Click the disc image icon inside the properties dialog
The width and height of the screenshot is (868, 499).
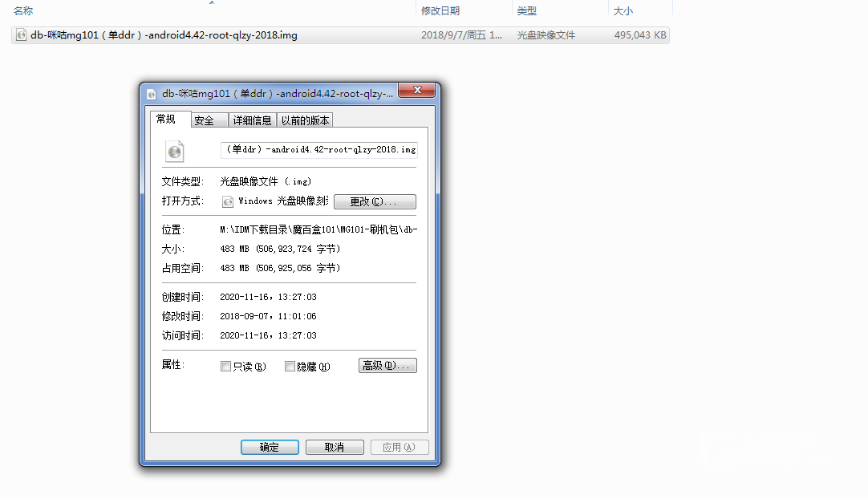coord(174,151)
